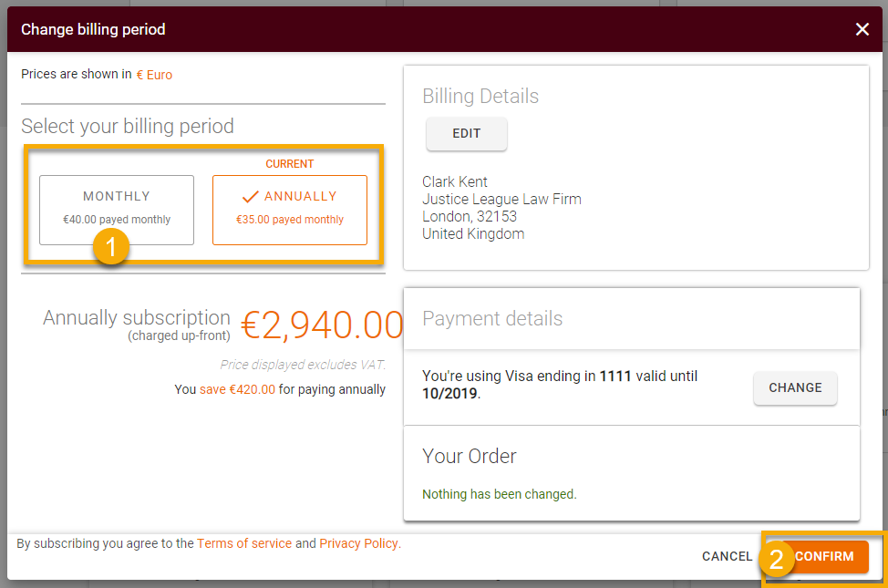Click the step 1 number badge
The height and width of the screenshot is (588, 888).
point(111,246)
